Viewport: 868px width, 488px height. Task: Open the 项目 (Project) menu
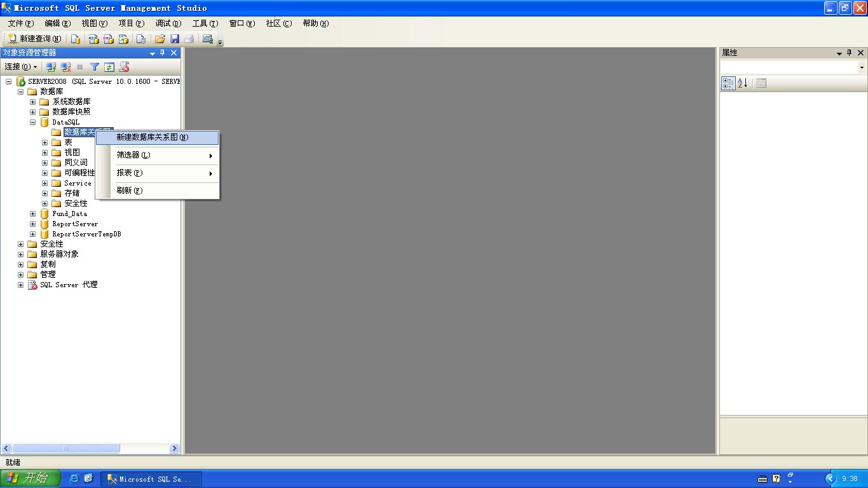pyautogui.click(x=132, y=24)
